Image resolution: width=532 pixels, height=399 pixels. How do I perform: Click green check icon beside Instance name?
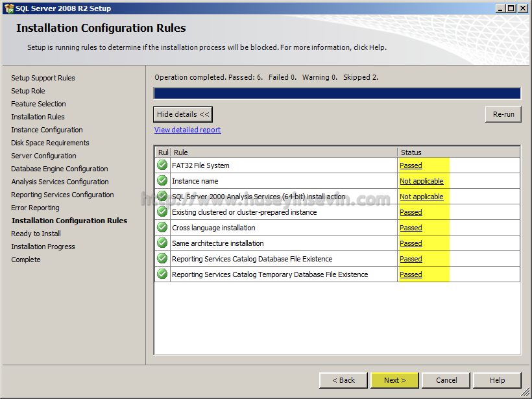(162, 181)
